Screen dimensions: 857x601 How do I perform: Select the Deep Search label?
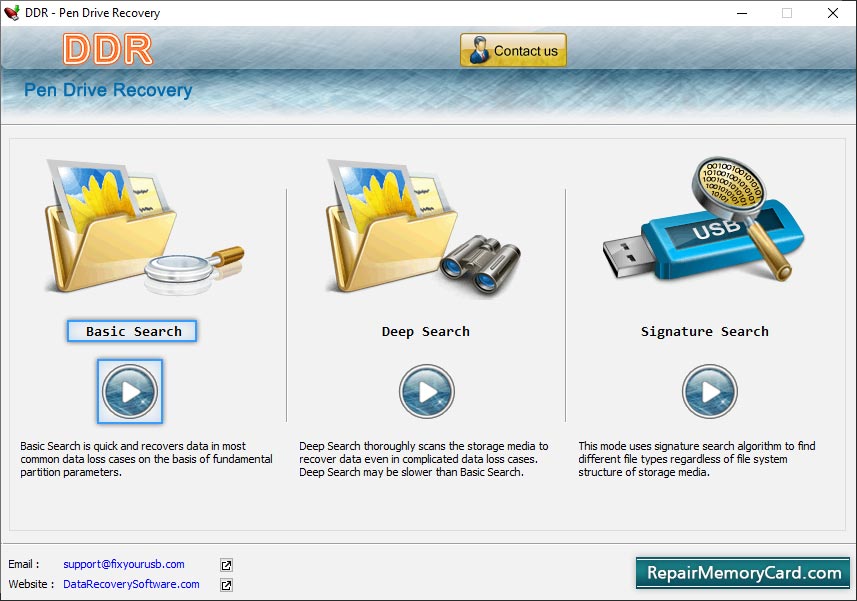tap(426, 332)
